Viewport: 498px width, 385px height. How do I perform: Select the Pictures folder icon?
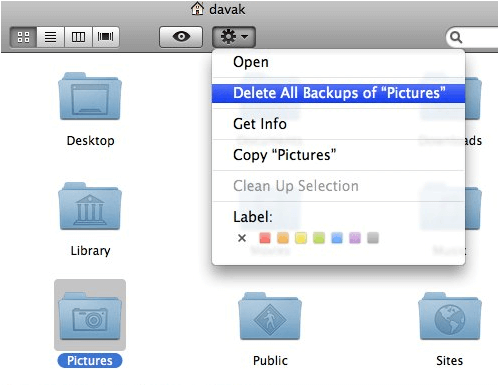pyautogui.click(x=90, y=316)
